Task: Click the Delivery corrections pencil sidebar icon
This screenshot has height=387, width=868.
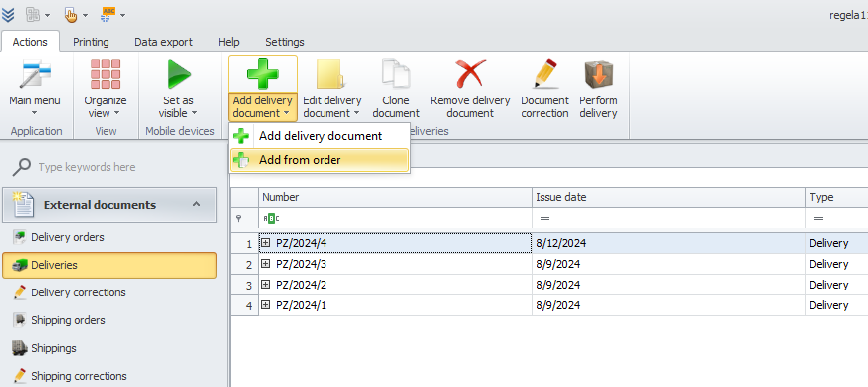Action: click(20, 292)
